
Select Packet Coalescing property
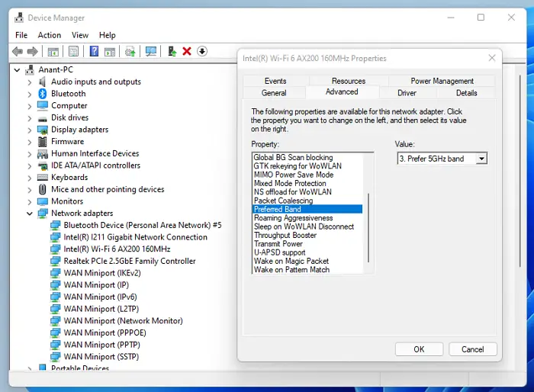tap(283, 201)
